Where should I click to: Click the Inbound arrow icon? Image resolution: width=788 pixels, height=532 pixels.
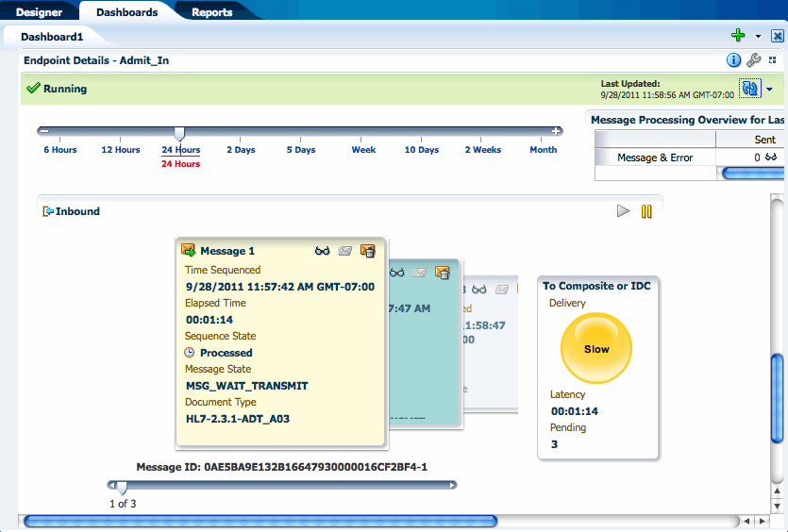[x=48, y=211]
